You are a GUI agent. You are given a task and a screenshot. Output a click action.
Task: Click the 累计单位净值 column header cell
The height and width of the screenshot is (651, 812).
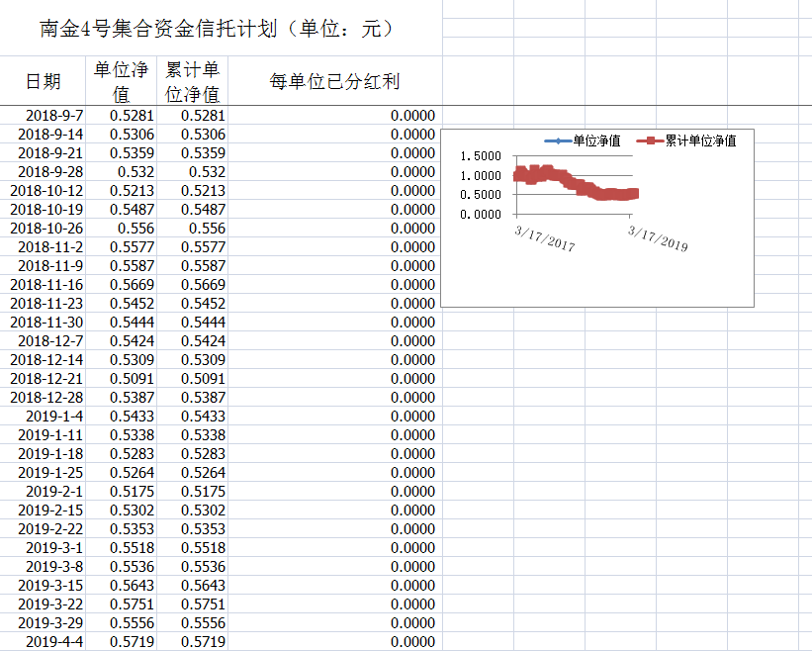point(192,81)
